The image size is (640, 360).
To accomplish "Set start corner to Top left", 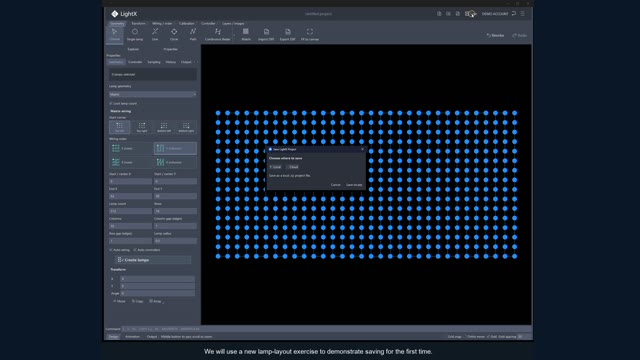I will pos(120,127).
